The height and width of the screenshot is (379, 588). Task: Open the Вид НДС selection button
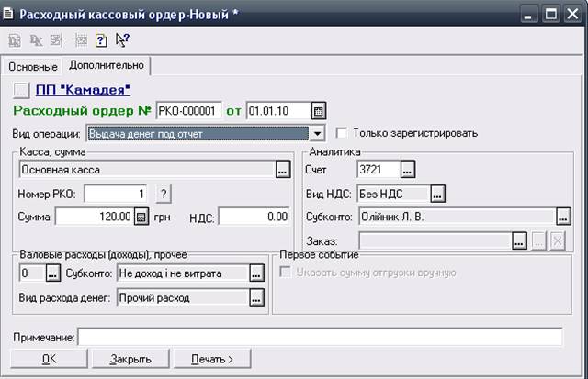pos(438,194)
